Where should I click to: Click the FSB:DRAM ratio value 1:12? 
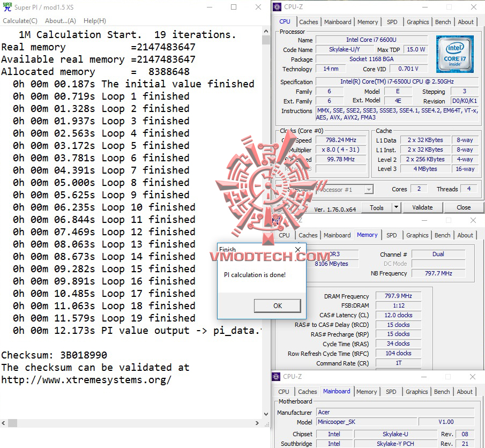tap(398, 305)
